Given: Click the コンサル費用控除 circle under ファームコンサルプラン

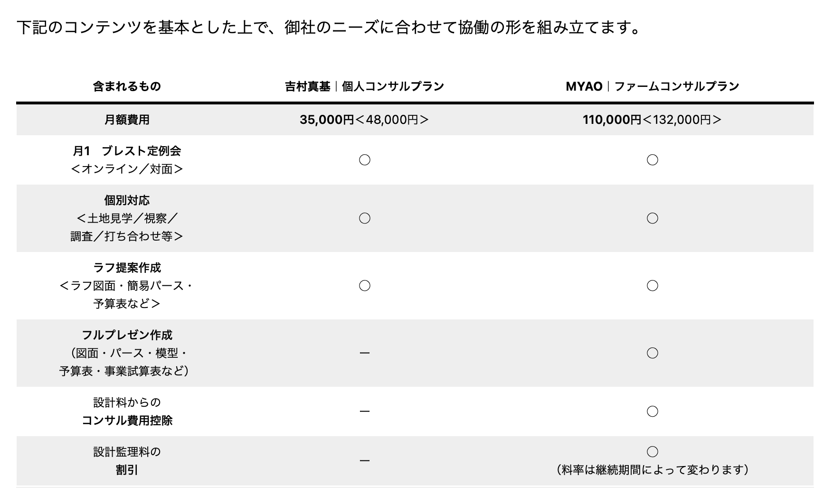Looking at the screenshot, I should coord(652,411).
